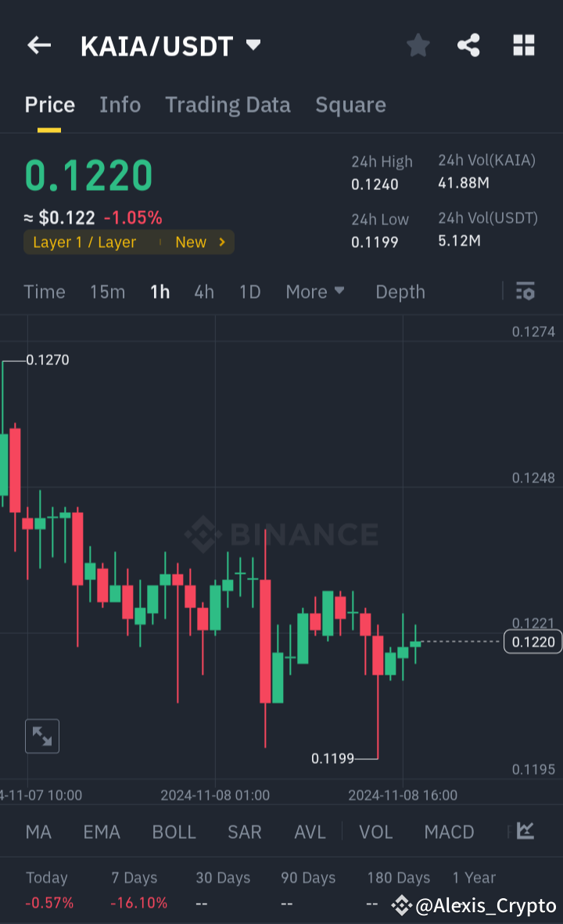
Task: Expand the More timeframe dropdown
Action: coord(315,291)
